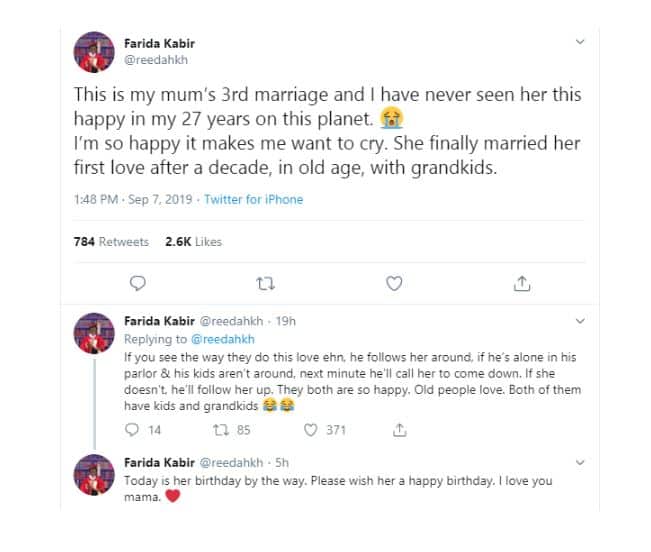The height and width of the screenshot is (552, 651).
Task: Retweet the main tweet about mum's marriage
Action: point(265,284)
